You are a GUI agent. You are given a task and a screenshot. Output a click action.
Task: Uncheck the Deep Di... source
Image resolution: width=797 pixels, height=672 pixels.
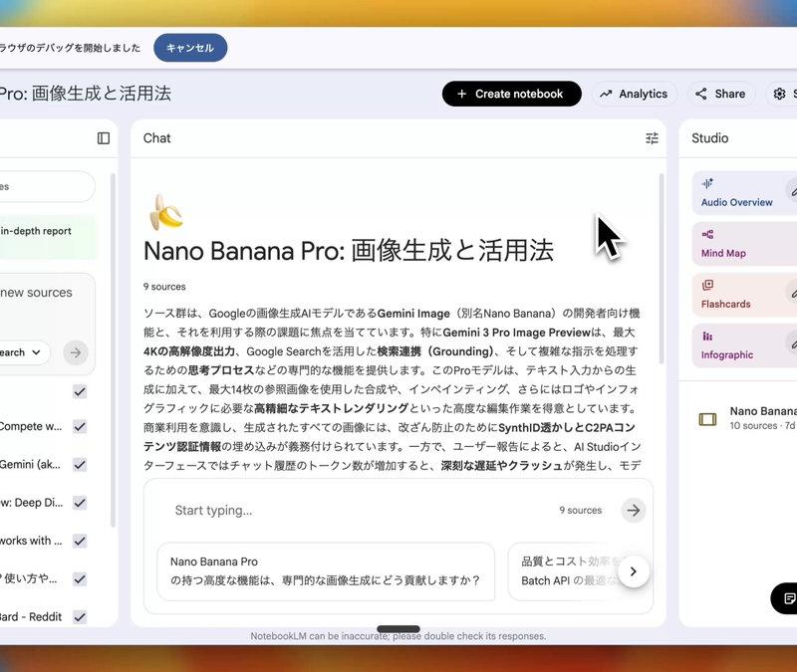(80, 503)
